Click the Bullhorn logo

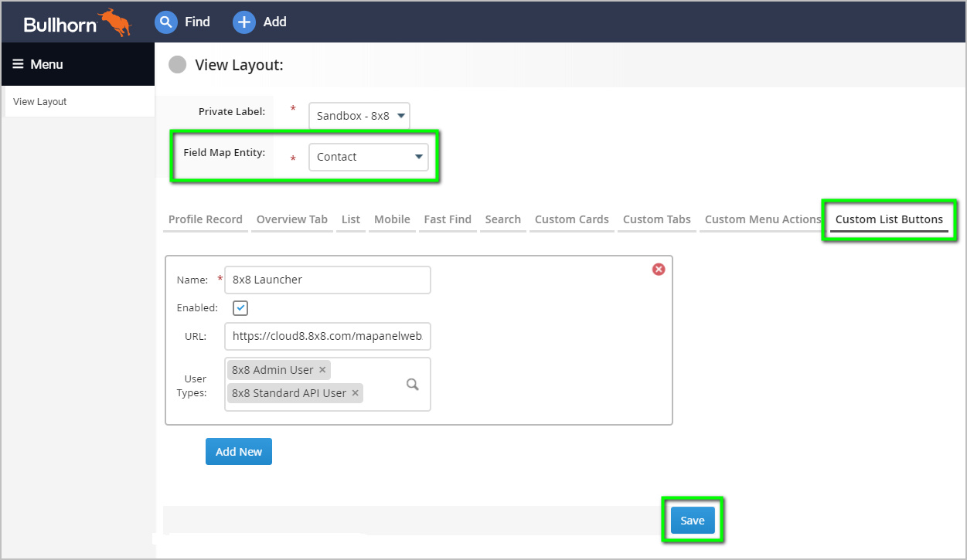77,22
